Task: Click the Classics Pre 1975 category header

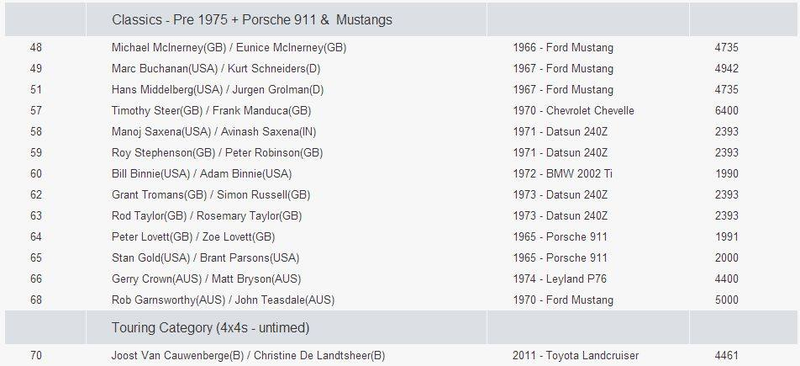Action: point(252,19)
